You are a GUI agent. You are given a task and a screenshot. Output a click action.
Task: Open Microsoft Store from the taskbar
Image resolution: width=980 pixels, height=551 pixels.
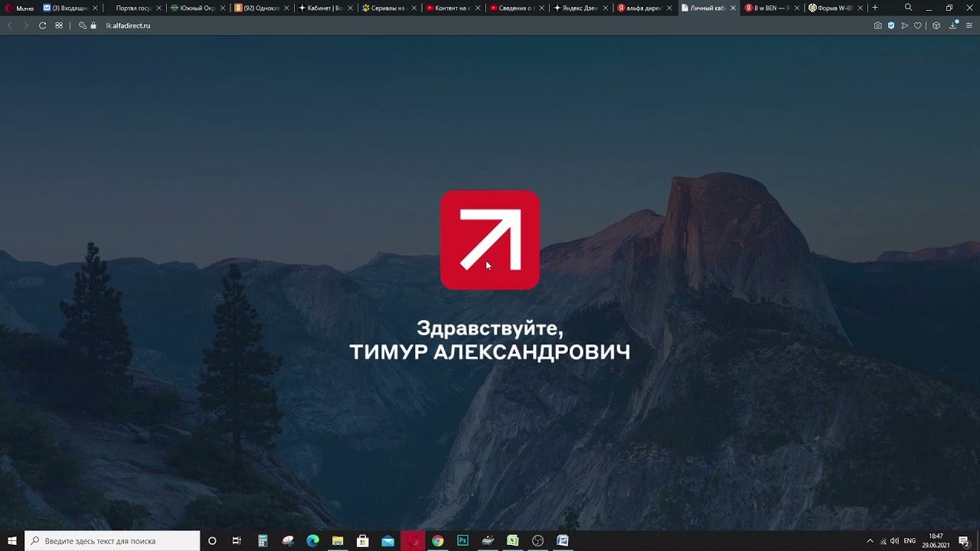(x=363, y=540)
